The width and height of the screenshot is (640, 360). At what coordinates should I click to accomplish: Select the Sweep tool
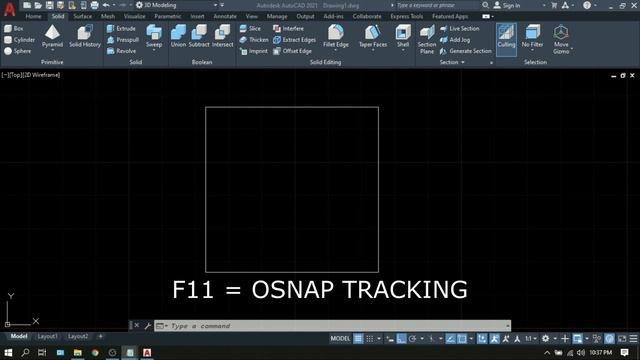[x=154, y=37]
